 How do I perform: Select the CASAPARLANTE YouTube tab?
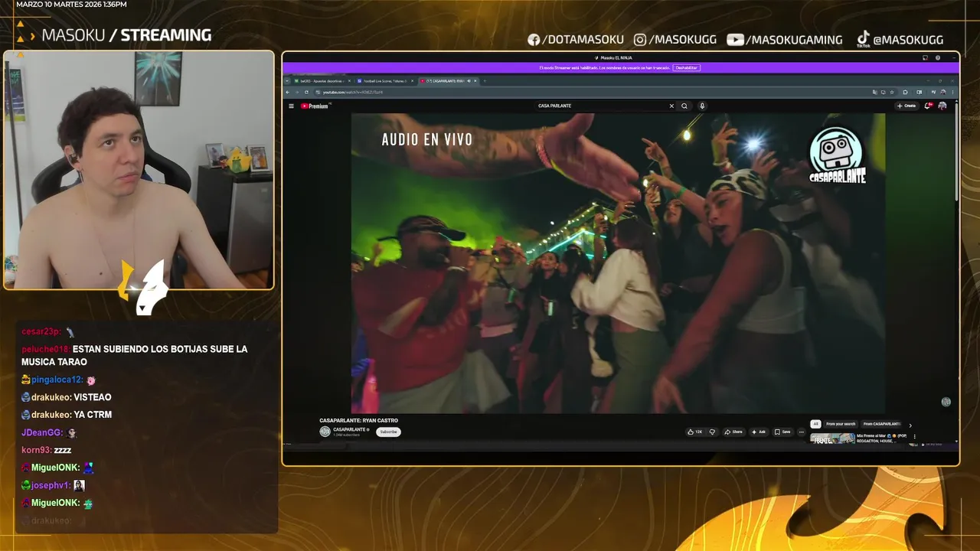click(449, 80)
